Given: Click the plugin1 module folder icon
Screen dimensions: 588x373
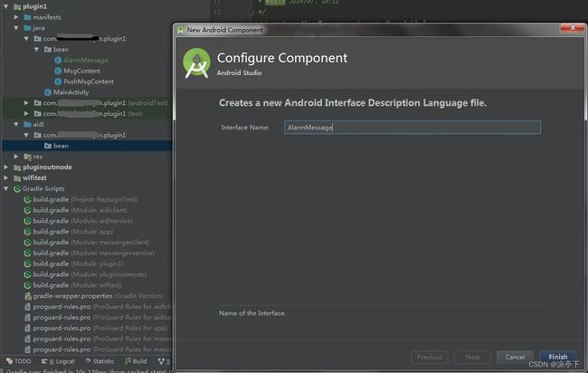Looking at the screenshot, I should click(17, 6).
